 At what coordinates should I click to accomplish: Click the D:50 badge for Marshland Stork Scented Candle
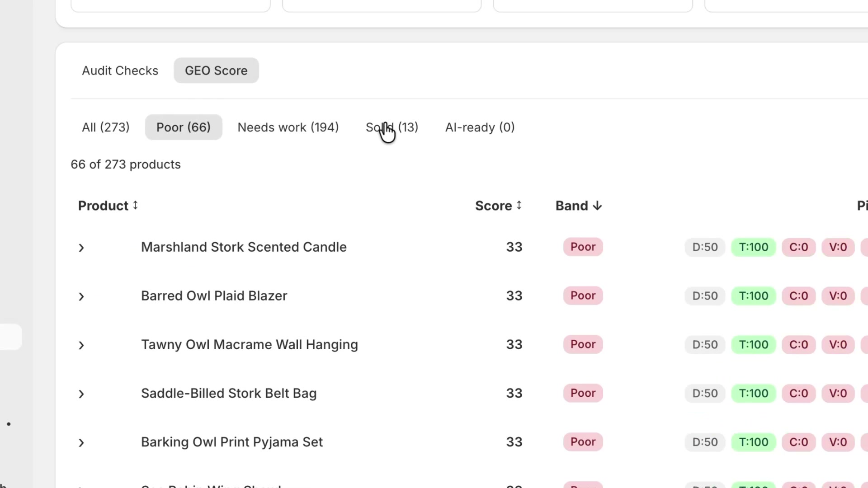coord(704,247)
